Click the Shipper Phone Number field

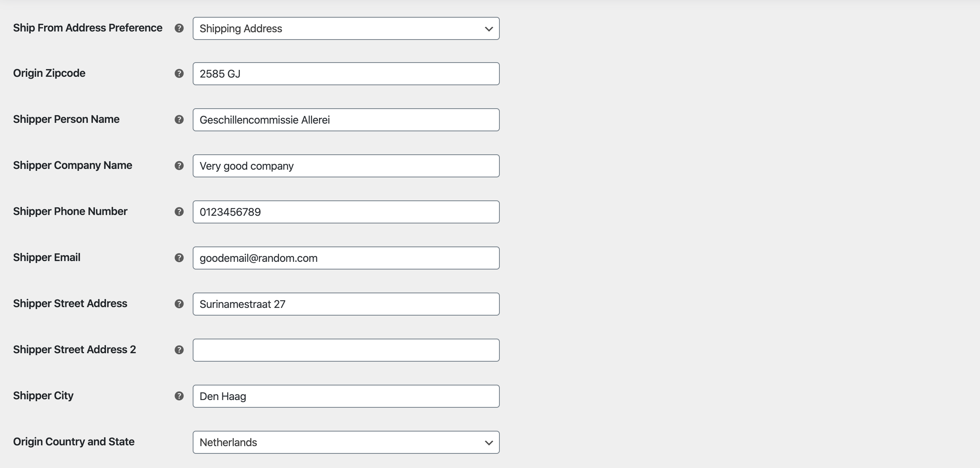[345, 212]
